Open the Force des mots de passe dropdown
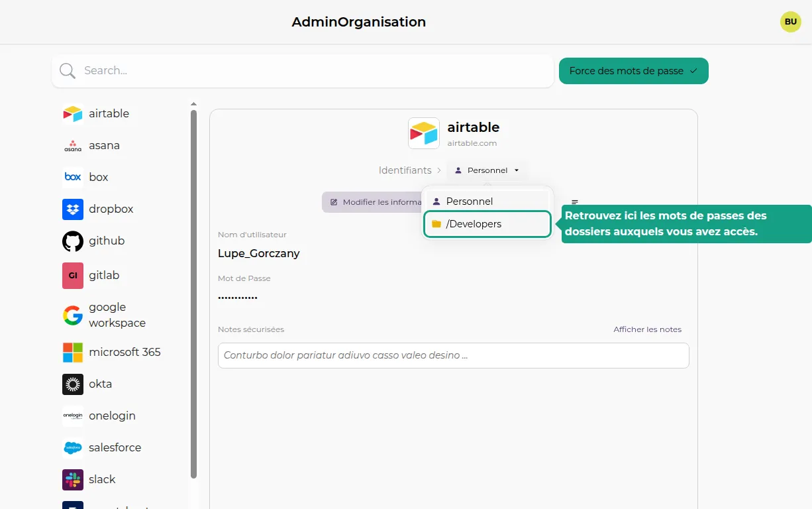 click(x=633, y=71)
